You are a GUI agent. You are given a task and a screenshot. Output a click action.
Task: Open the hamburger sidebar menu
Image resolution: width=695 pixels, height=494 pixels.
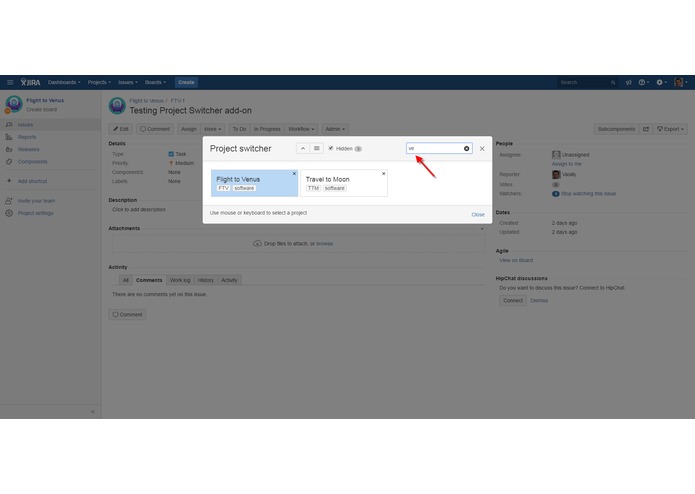point(10,82)
